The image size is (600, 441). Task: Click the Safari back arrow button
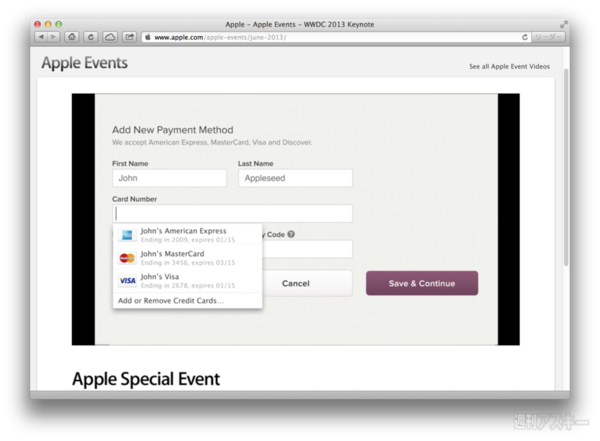[41, 37]
